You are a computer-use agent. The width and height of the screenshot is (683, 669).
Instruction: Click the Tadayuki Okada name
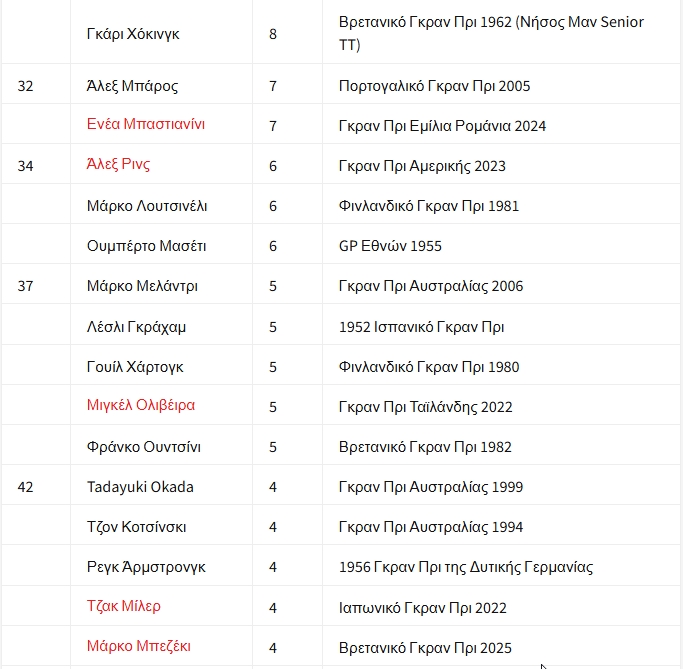pyautogui.click(x=140, y=487)
